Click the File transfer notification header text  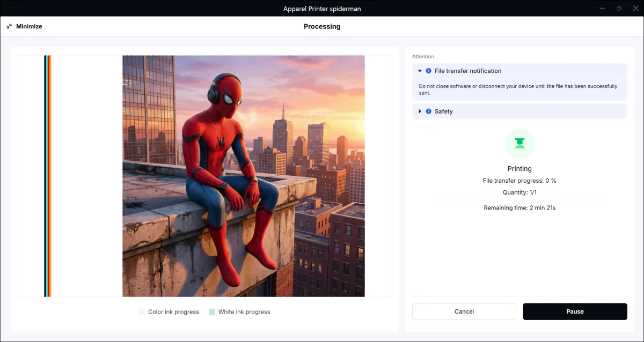click(x=468, y=71)
